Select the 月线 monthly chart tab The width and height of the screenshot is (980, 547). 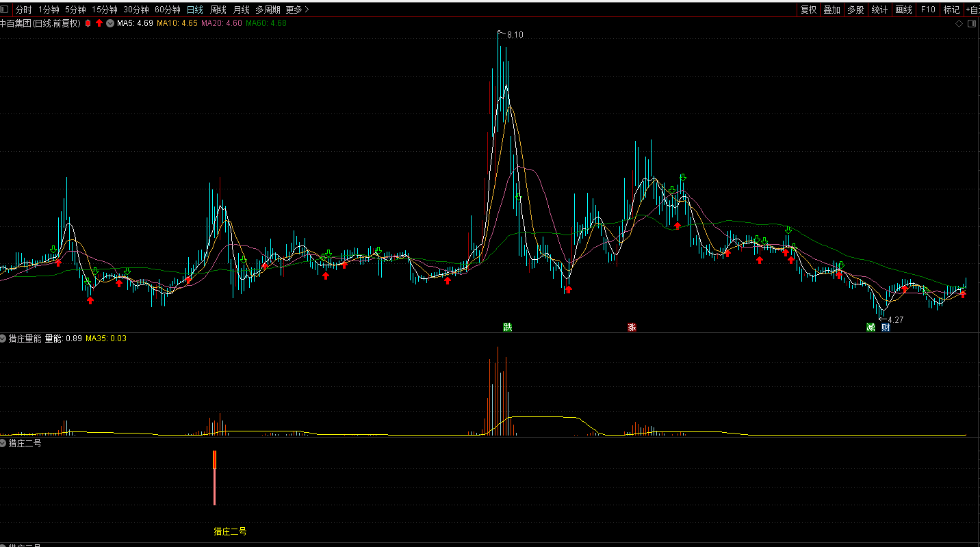(241, 10)
